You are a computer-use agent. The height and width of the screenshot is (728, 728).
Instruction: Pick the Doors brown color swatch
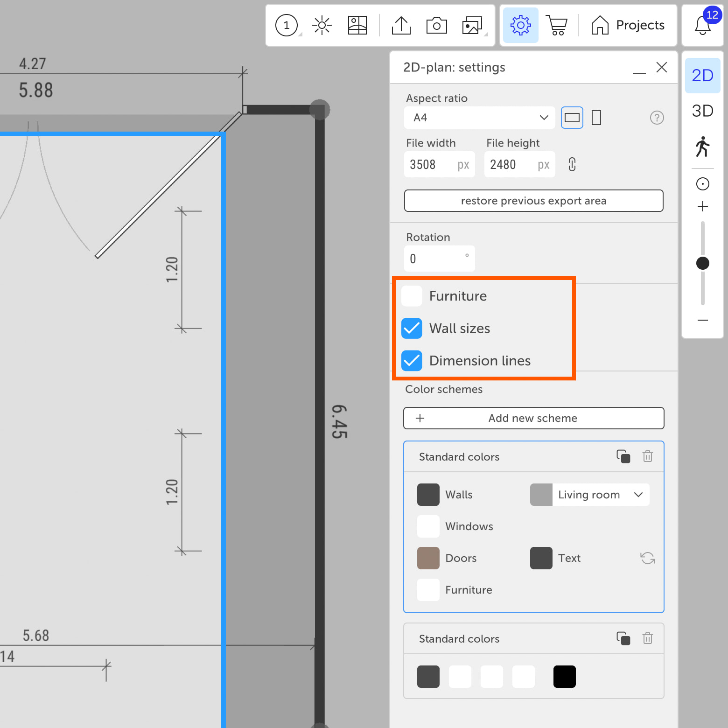pyautogui.click(x=428, y=558)
